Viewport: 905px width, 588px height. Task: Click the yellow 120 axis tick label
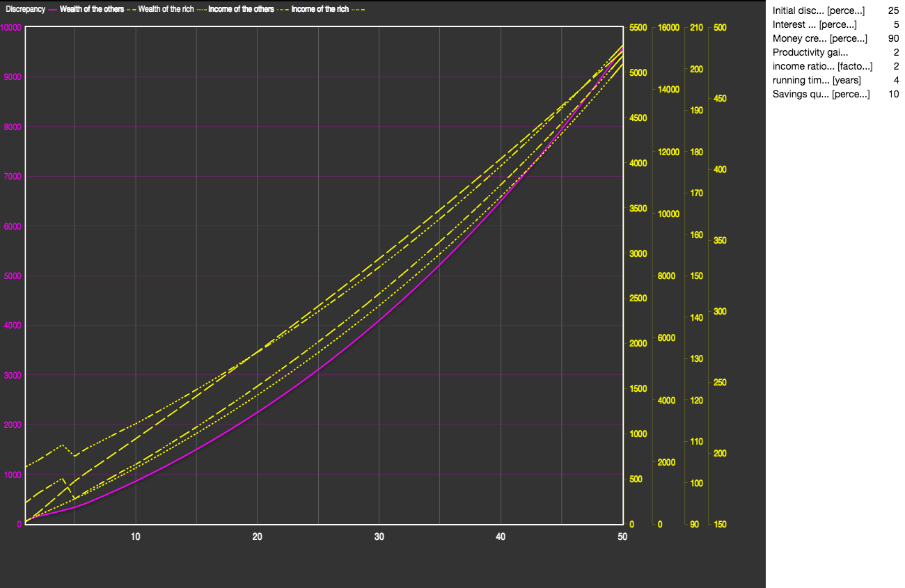(696, 401)
